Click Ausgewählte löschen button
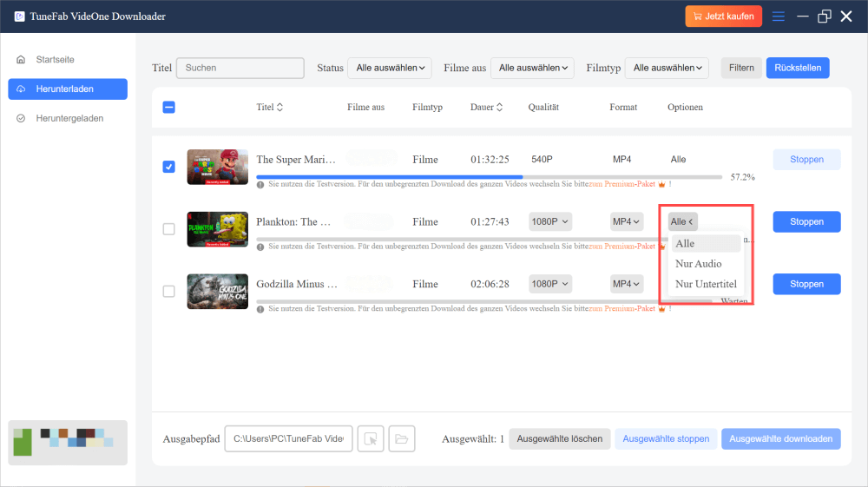The height and width of the screenshot is (487, 868). [x=560, y=439]
